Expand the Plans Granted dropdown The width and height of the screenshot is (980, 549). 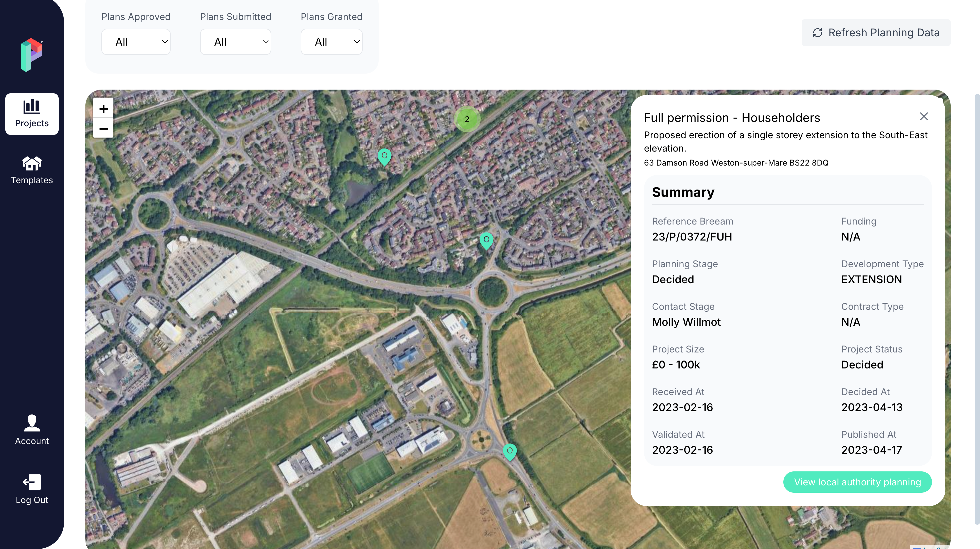331,42
